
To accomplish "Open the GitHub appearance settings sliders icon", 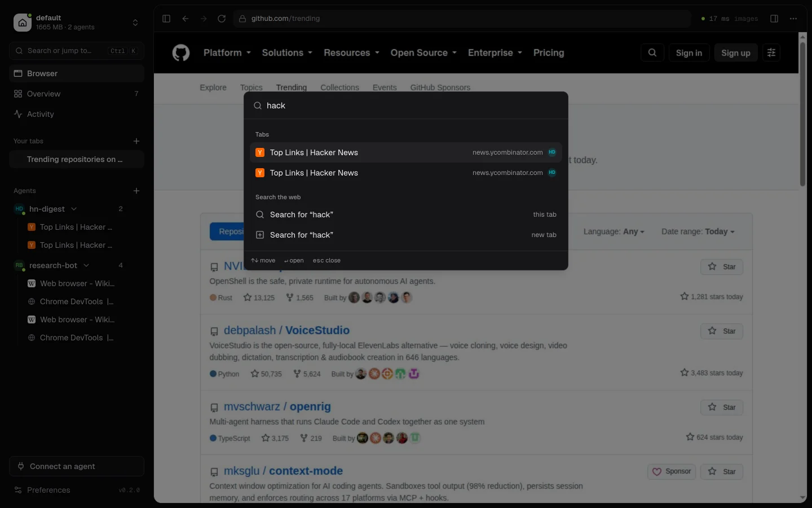I will 771,52.
